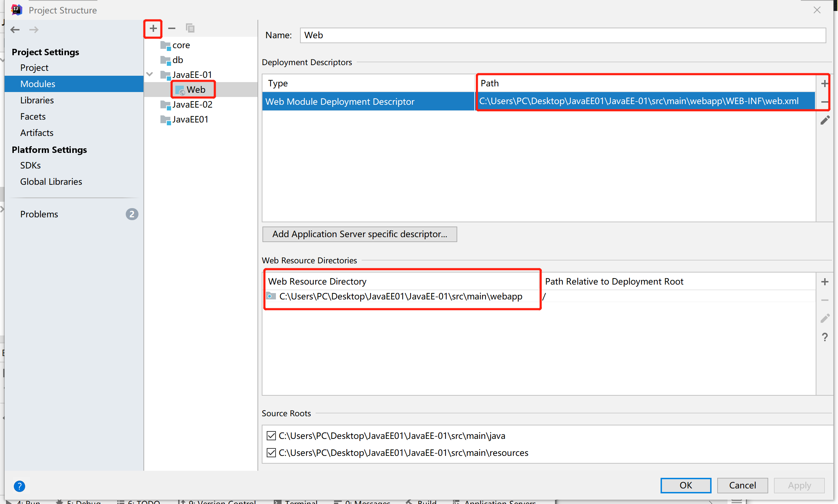The width and height of the screenshot is (838, 504).
Task: Click Add Application Server specific descriptor button
Action: point(359,234)
